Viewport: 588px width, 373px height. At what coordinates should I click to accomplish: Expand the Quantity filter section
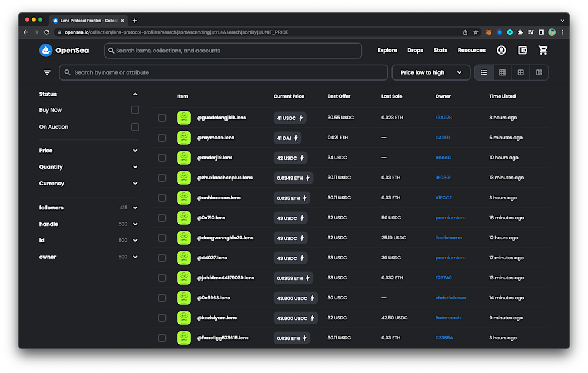(135, 167)
